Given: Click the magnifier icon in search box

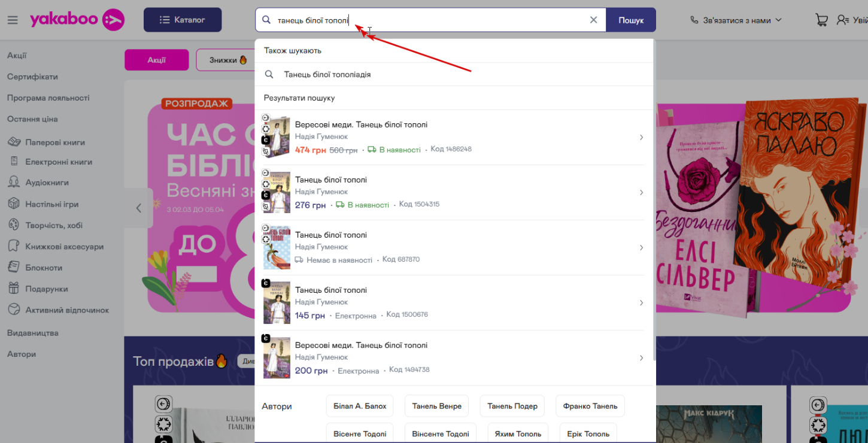Looking at the screenshot, I should 266,20.
